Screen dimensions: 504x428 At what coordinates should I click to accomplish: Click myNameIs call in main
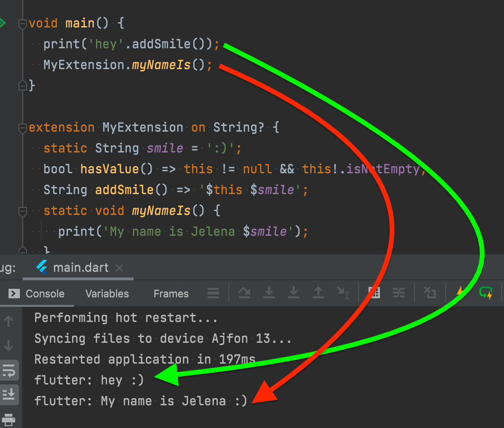point(168,65)
